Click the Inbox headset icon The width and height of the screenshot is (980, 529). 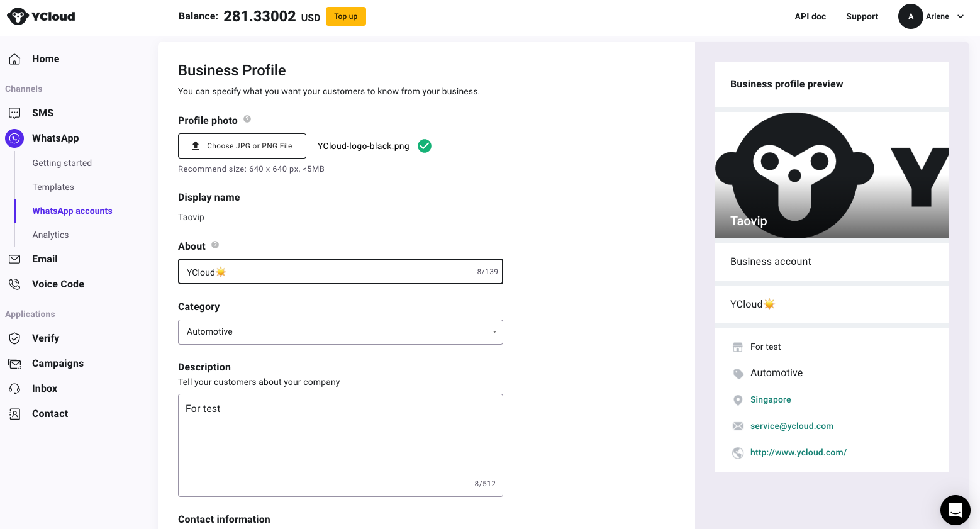click(14, 389)
